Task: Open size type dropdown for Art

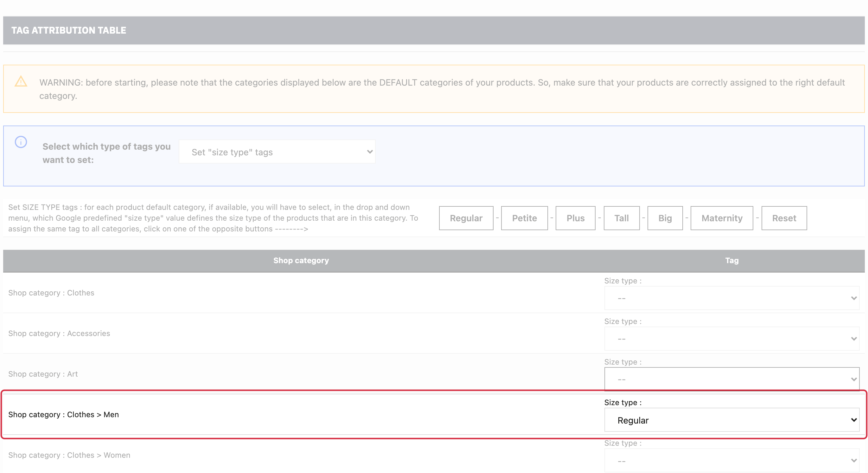Action: tap(732, 379)
